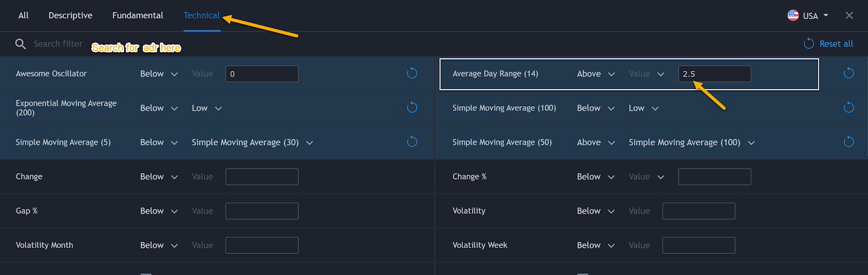
Task: Expand Awesome Oscillator Below condition dropdown
Action: point(159,74)
